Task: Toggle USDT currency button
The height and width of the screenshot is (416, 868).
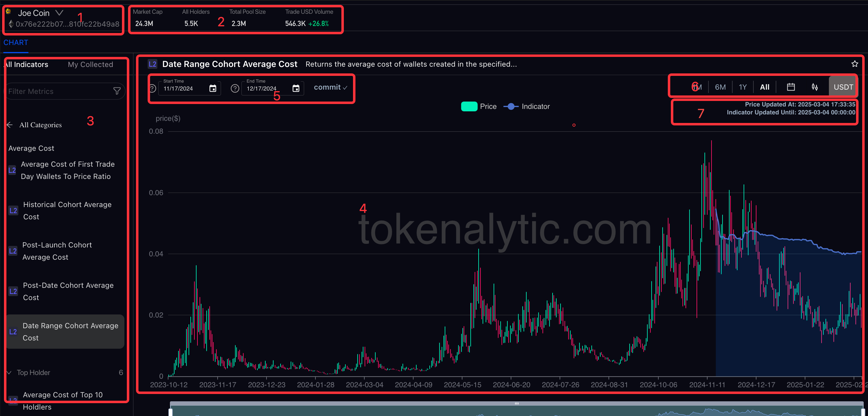Action: point(843,87)
